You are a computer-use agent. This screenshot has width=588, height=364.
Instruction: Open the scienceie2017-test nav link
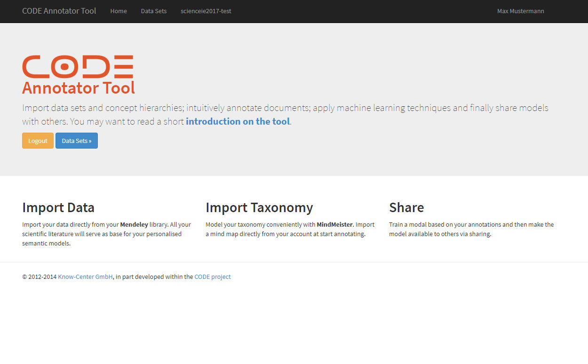point(206,11)
